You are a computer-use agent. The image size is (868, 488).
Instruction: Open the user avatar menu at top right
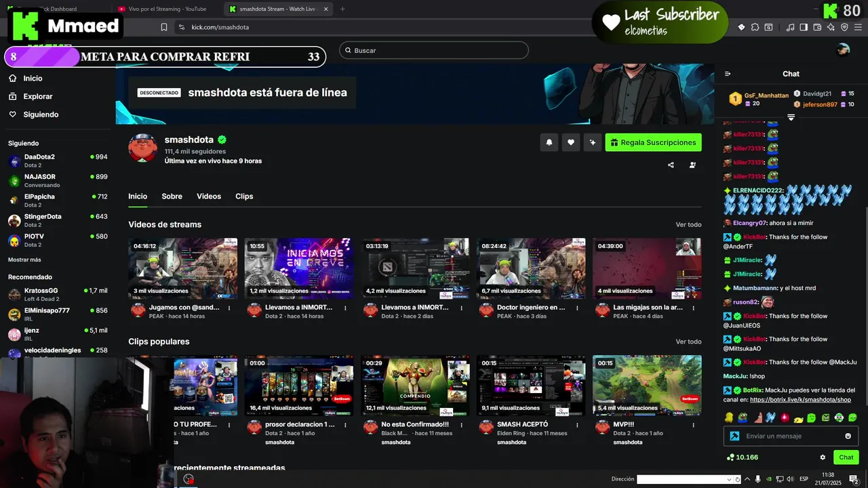(x=843, y=49)
